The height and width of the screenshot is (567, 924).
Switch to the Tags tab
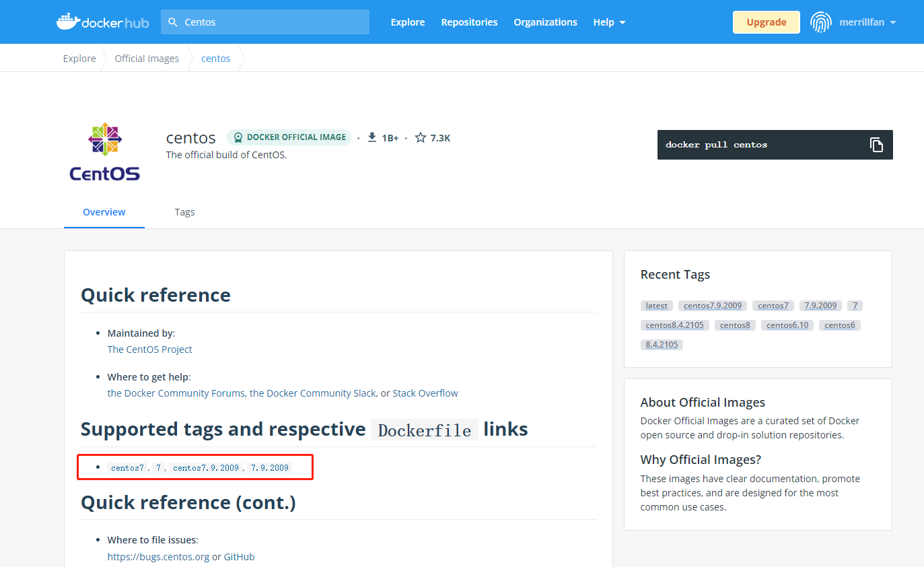click(184, 211)
